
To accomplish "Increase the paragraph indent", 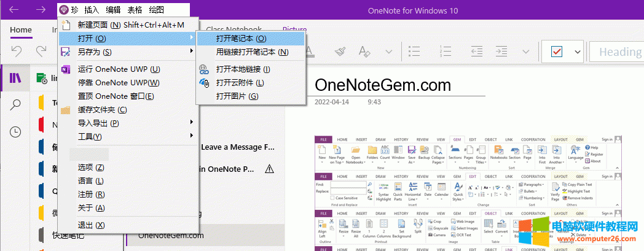I will coord(501,51).
